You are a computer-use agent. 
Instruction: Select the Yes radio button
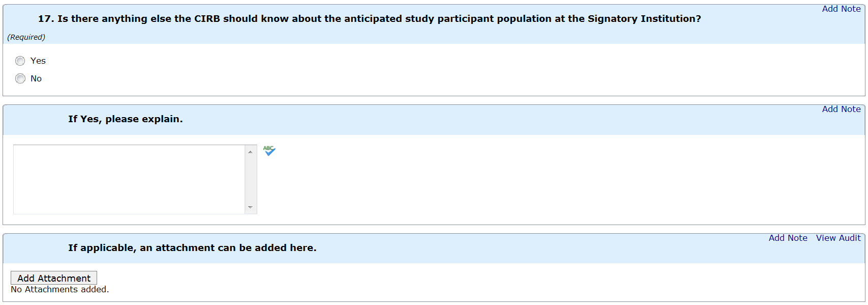20,61
